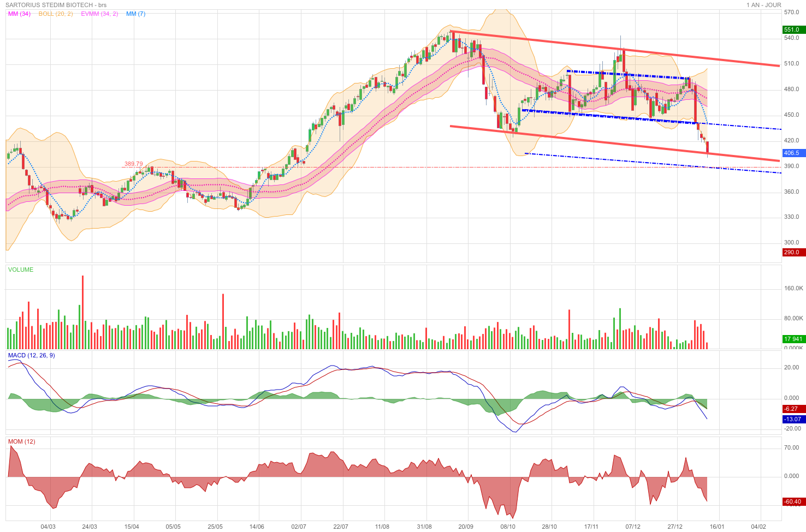Click the 0.000 momentum axis value
The height and width of the screenshot is (532, 806).
tap(792, 476)
